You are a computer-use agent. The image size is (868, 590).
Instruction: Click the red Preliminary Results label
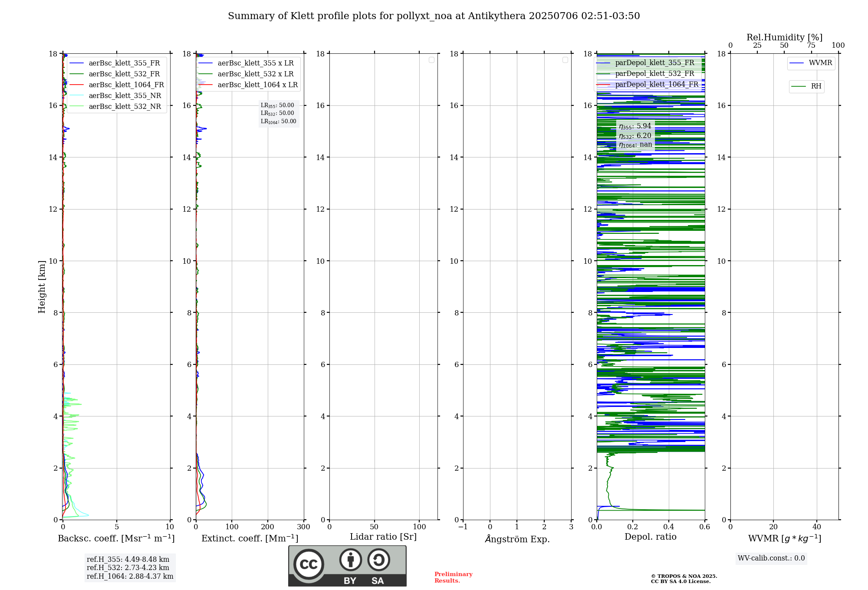click(454, 577)
